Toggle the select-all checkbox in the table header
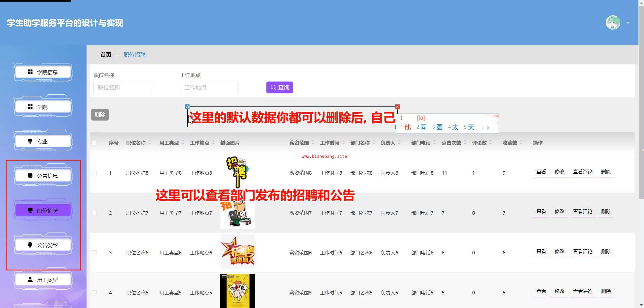The height and width of the screenshot is (308, 644). (x=94, y=143)
